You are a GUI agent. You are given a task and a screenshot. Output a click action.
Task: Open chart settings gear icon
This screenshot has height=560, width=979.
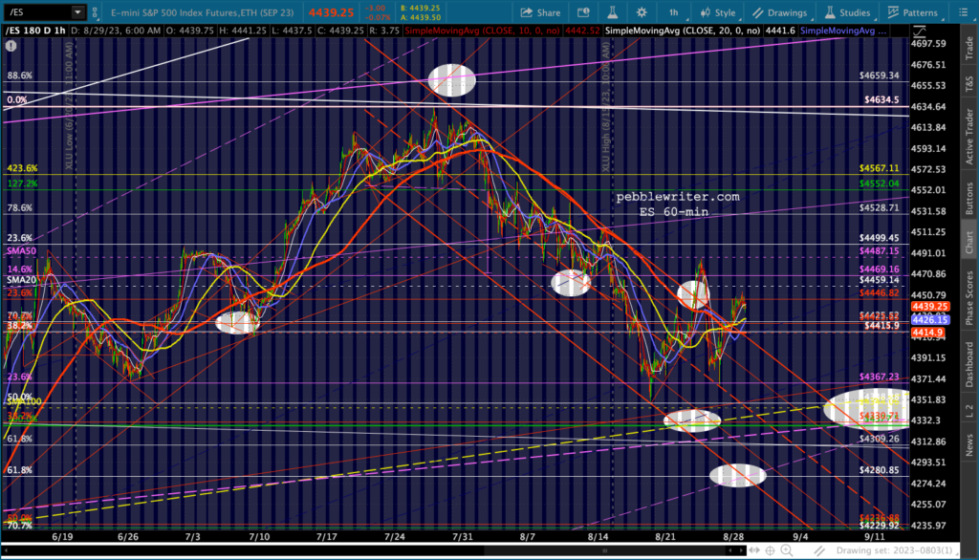pos(642,12)
